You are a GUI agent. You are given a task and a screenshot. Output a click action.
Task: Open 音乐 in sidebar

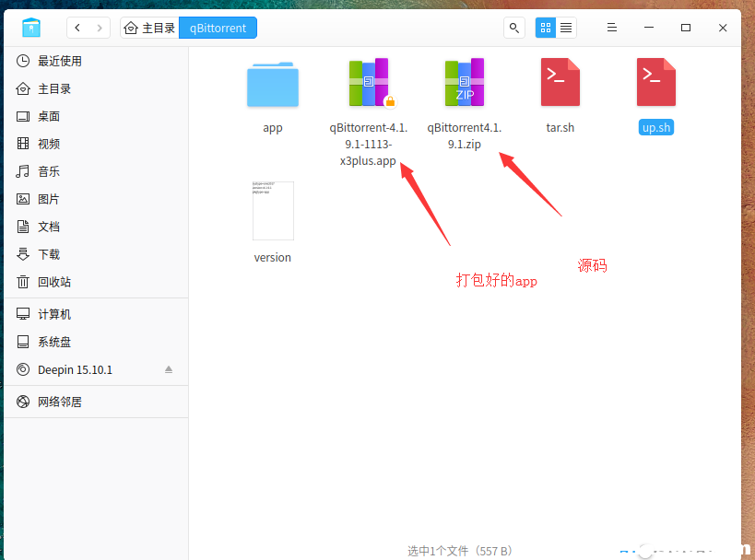(x=96, y=171)
